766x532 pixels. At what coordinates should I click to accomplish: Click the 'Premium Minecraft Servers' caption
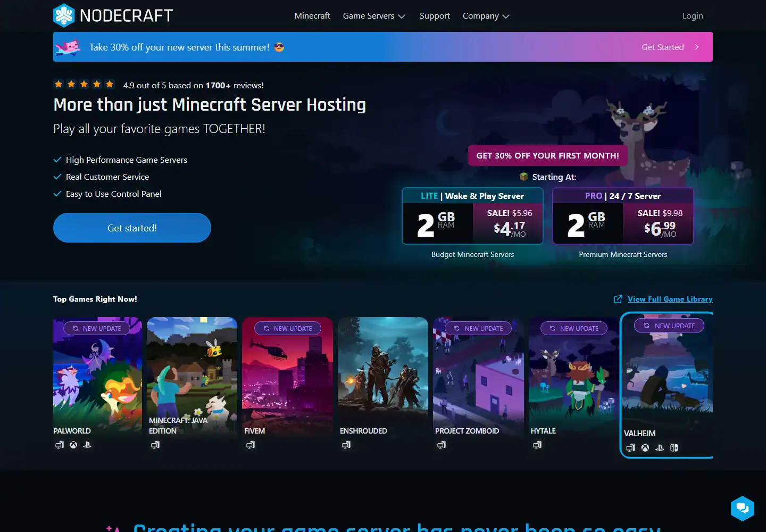623,254
